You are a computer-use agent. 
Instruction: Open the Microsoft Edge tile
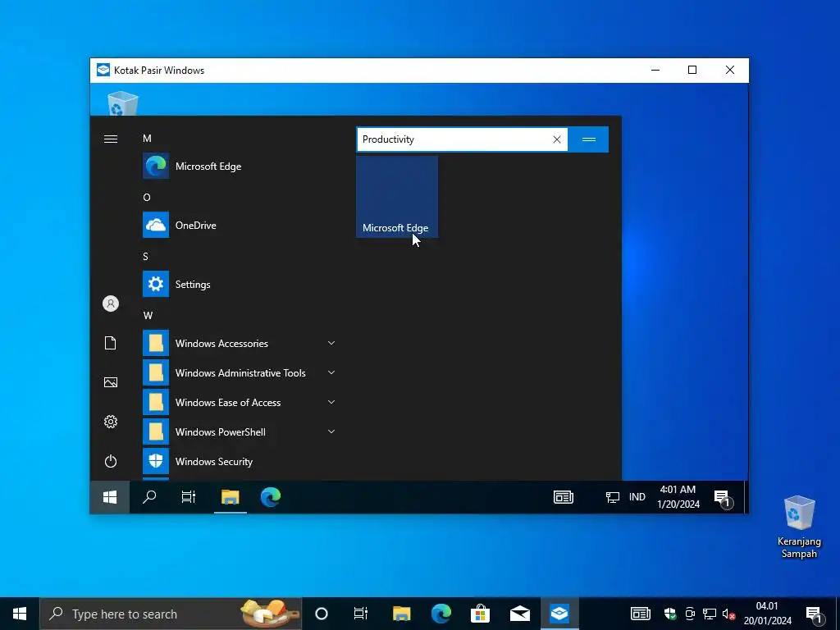click(397, 197)
